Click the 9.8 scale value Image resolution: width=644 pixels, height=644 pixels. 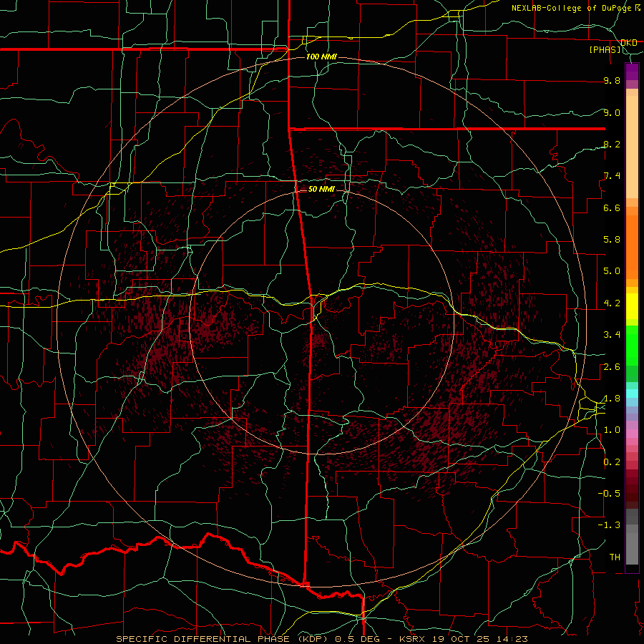612,80
